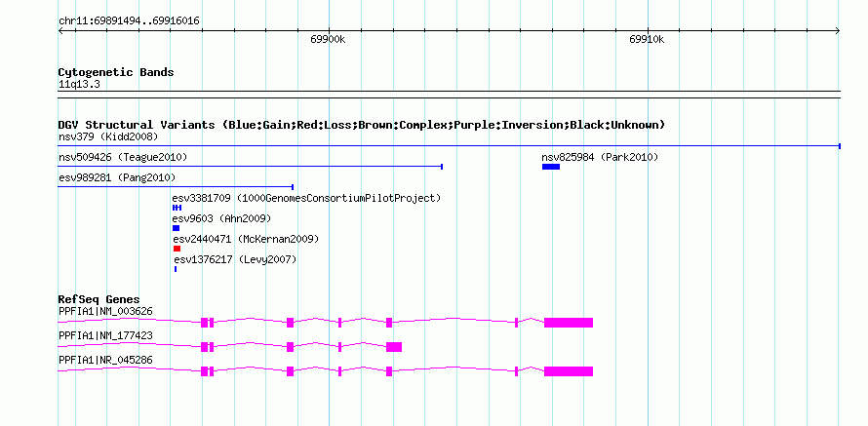Click the blue nsv825984 gain block
The image size is (868, 426).
coord(551,167)
